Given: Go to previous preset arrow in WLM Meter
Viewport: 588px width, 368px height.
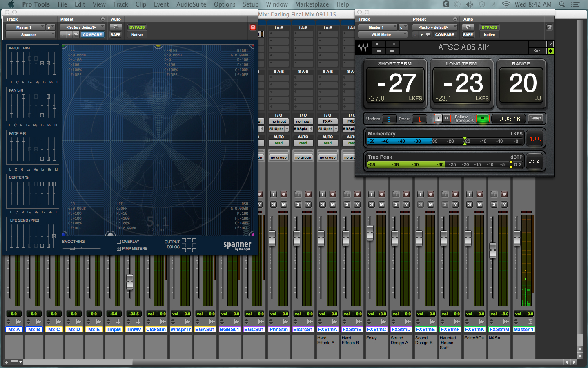Looking at the screenshot, I should [379, 51].
